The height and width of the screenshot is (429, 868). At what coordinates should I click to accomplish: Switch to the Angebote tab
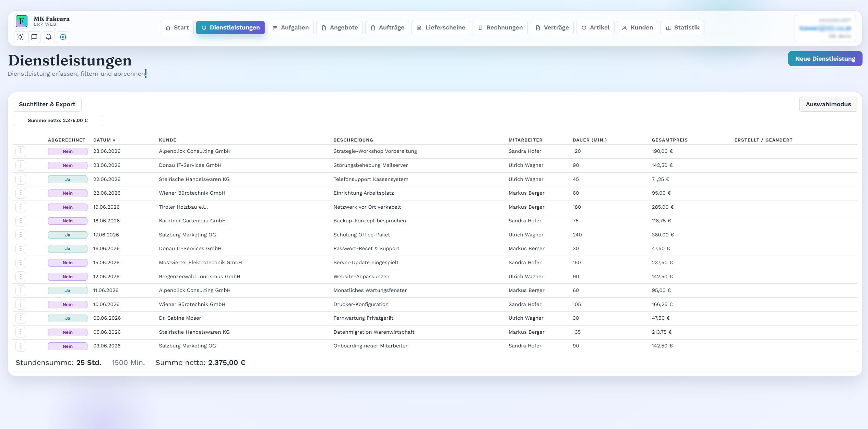point(340,27)
